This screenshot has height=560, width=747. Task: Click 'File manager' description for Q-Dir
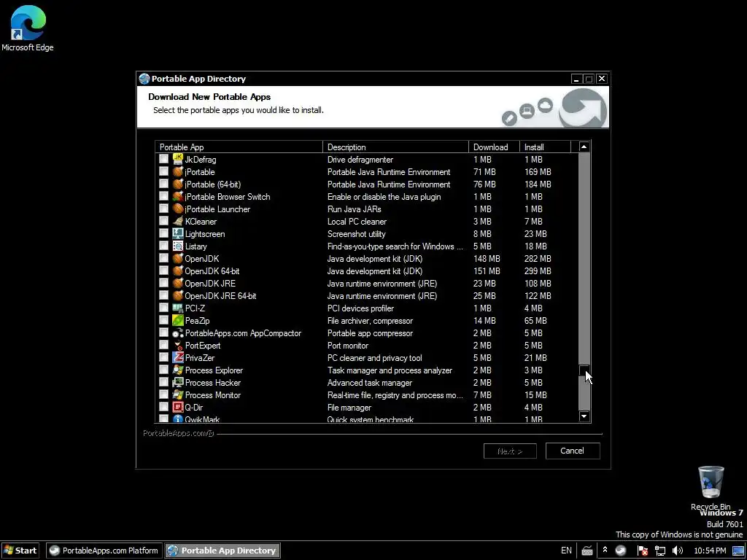pyautogui.click(x=349, y=407)
